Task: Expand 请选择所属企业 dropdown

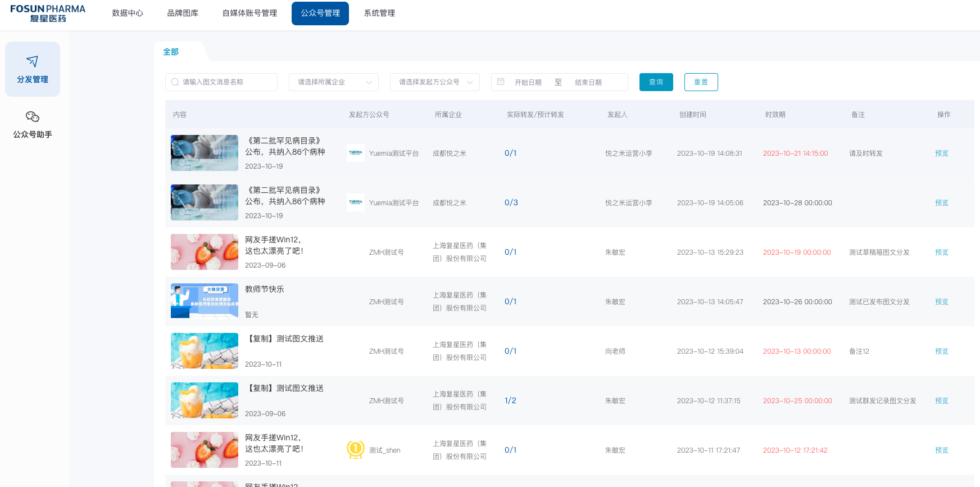Action: pyautogui.click(x=334, y=82)
